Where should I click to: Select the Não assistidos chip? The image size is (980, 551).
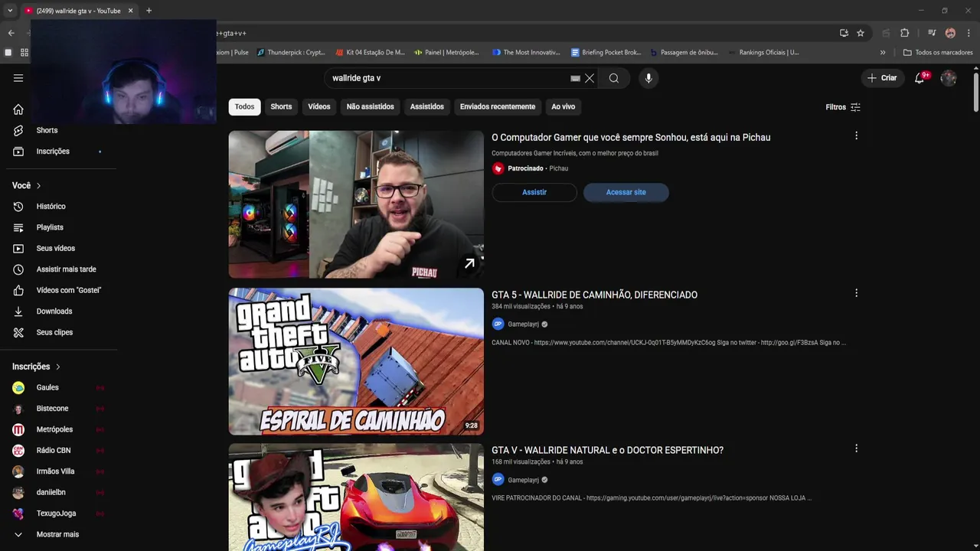pos(370,107)
